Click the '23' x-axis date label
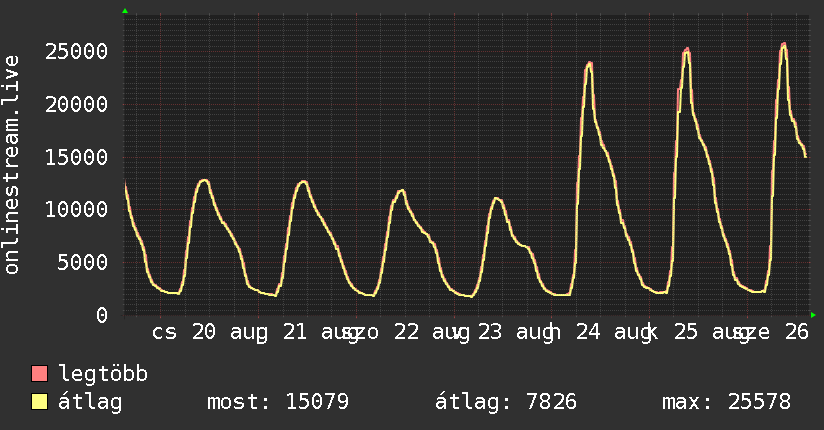Viewport: 824px width, 430px height. [490, 332]
